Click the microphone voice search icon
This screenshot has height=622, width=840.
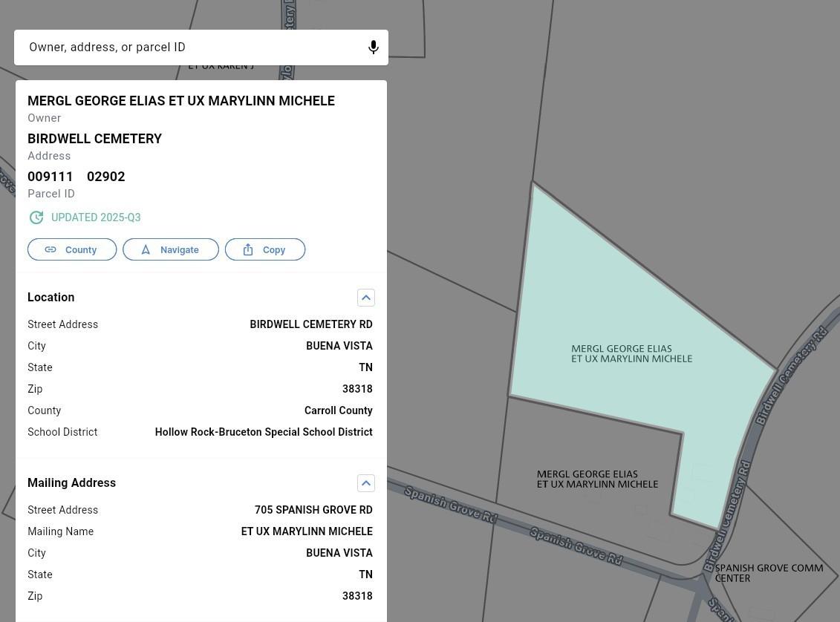coord(374,48)
